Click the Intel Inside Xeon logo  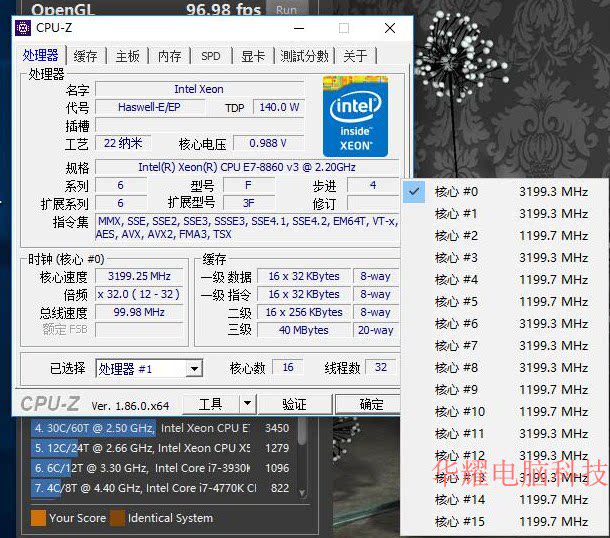(x=355, y=116)
